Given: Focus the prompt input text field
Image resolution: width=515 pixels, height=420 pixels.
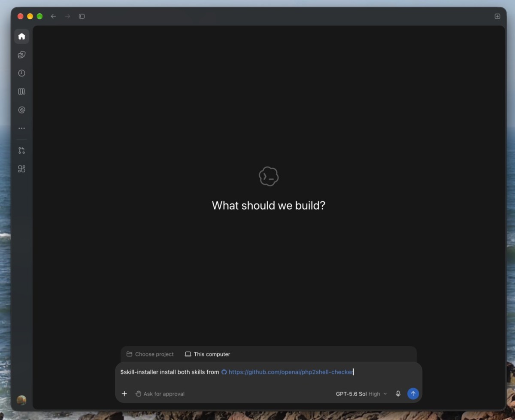Looking at the screenshot, I should (269, 372).
